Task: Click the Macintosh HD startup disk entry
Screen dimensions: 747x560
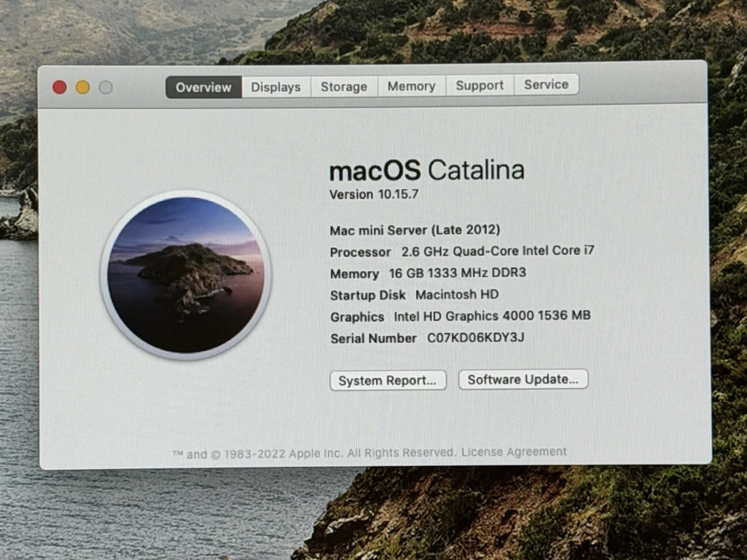Action: 456,295
